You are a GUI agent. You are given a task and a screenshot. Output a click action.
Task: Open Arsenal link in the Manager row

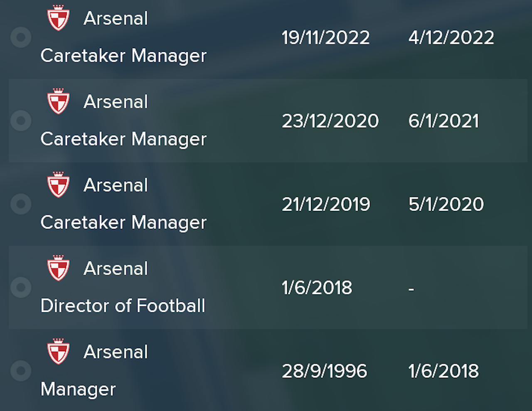coord(116,352)
